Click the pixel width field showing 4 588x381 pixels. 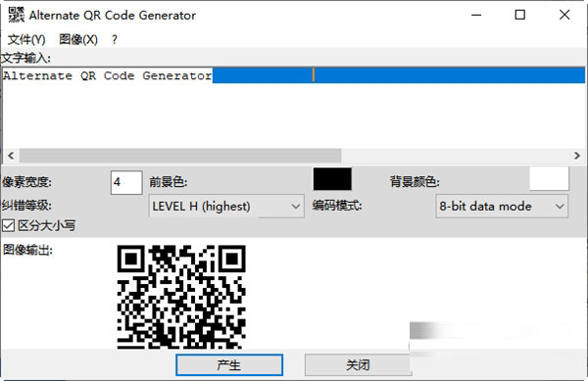pos(126,182)
